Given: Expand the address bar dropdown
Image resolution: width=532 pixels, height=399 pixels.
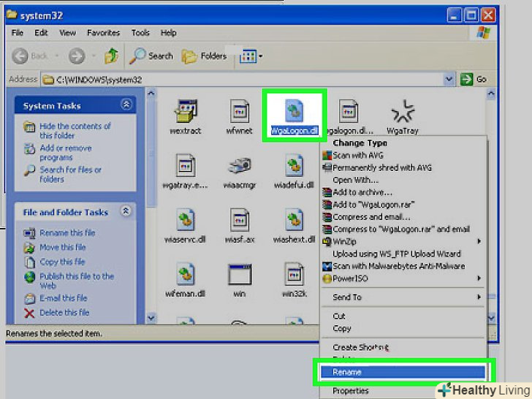Looking at the screenshot, I should 449,80.
